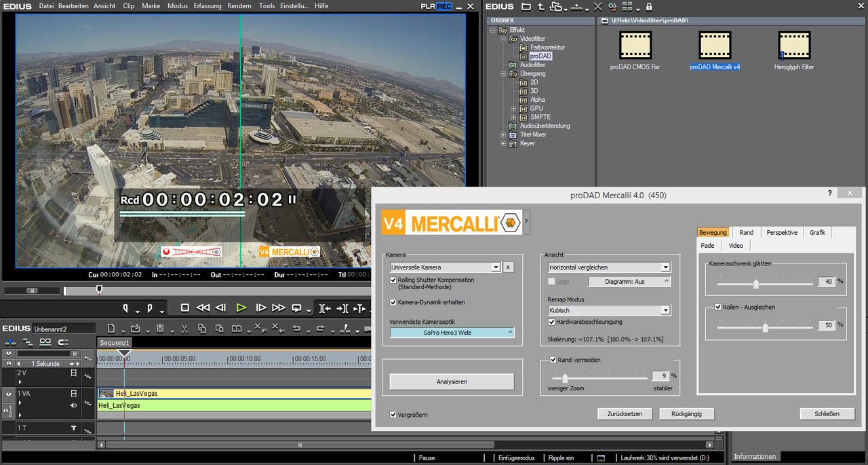Toggle Rollen - Ausgleichen checkbox

click(718, 307)
